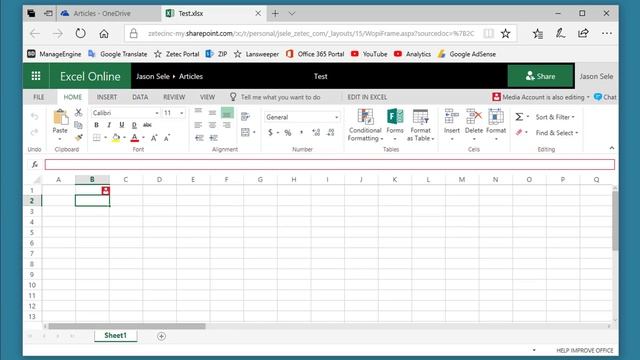This screenshot has height=360, width=640.
Task: Toggle Middle Align in Alignment group
Action: pyautogui.click(x=212, y=112)
